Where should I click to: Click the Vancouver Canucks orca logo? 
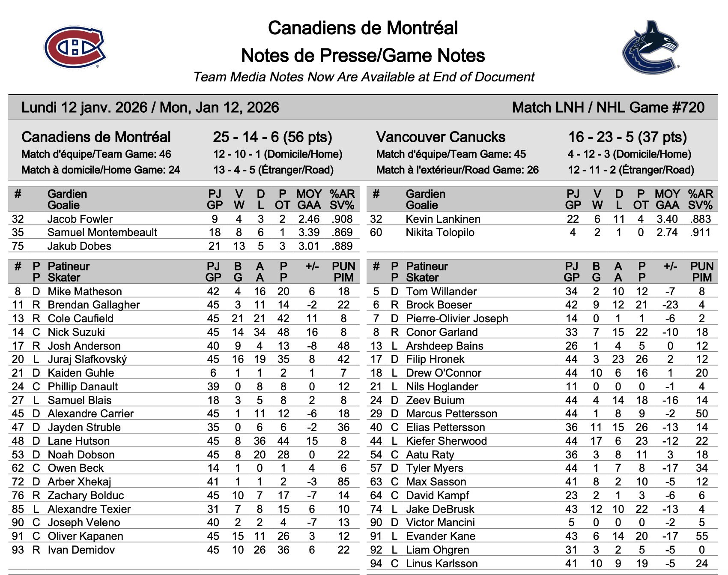click(650, 48)
